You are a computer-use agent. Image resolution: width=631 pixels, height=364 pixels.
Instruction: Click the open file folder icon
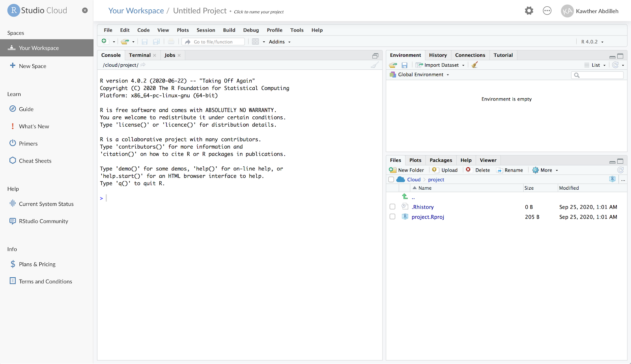(x=125, y=41)
